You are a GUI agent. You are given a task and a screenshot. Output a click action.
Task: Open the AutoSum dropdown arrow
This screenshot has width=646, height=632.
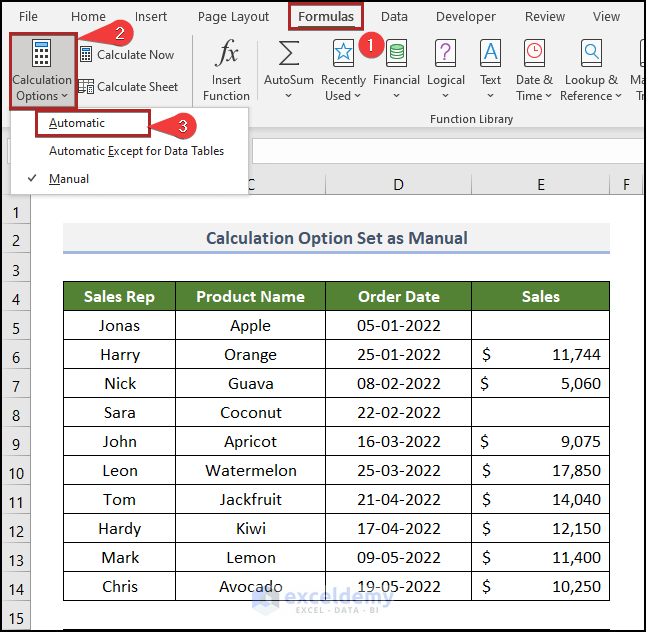[x=288, y=97]
